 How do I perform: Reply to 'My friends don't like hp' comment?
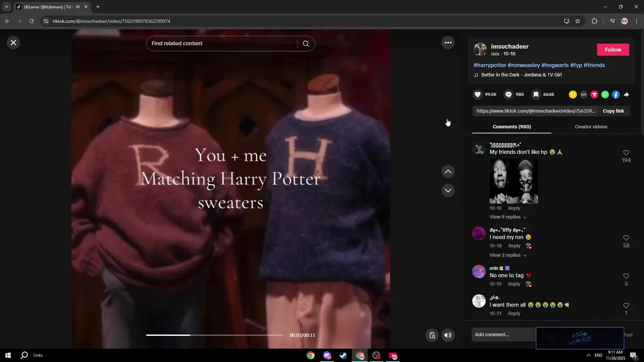click(x=514, y=208)
